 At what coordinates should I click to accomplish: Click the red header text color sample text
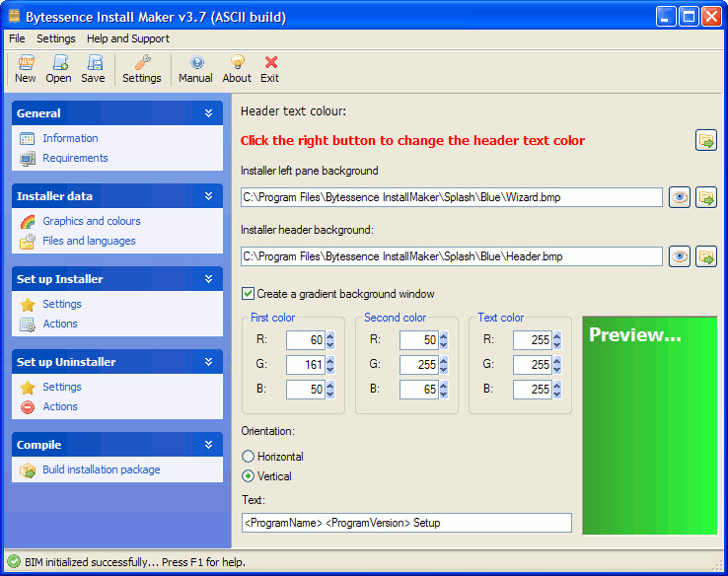tap(412, 141)
